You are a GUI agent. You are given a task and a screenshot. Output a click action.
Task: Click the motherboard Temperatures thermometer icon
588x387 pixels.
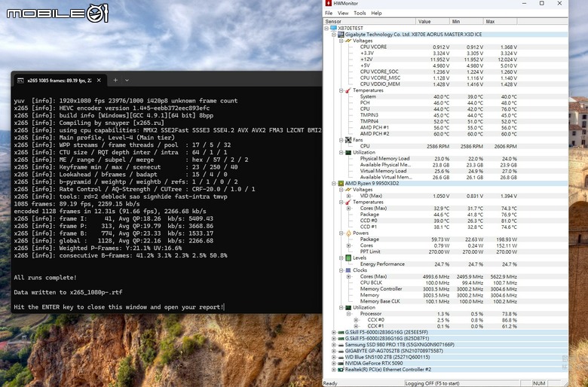pyautogui.click(x=348, y=90)
